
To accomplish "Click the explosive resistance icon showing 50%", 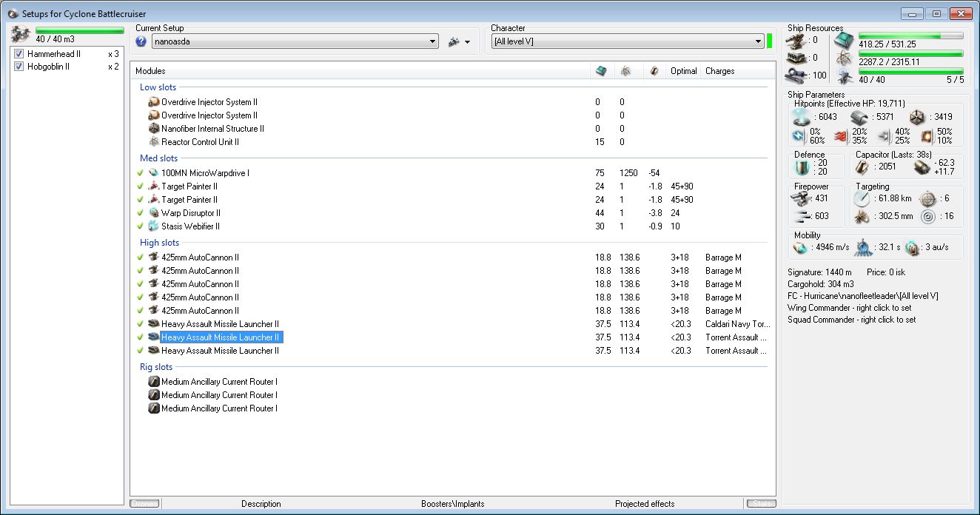I will coord(926,136).
